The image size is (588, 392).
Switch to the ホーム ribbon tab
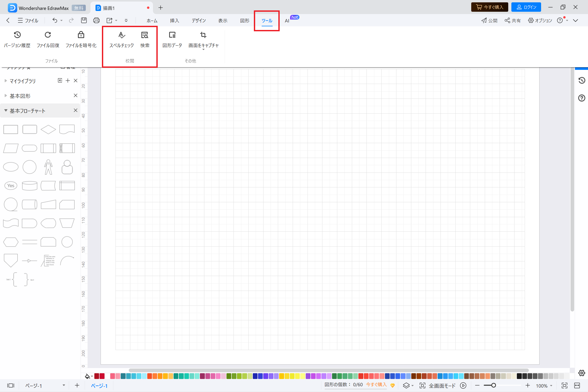click(x=152, y=21)
